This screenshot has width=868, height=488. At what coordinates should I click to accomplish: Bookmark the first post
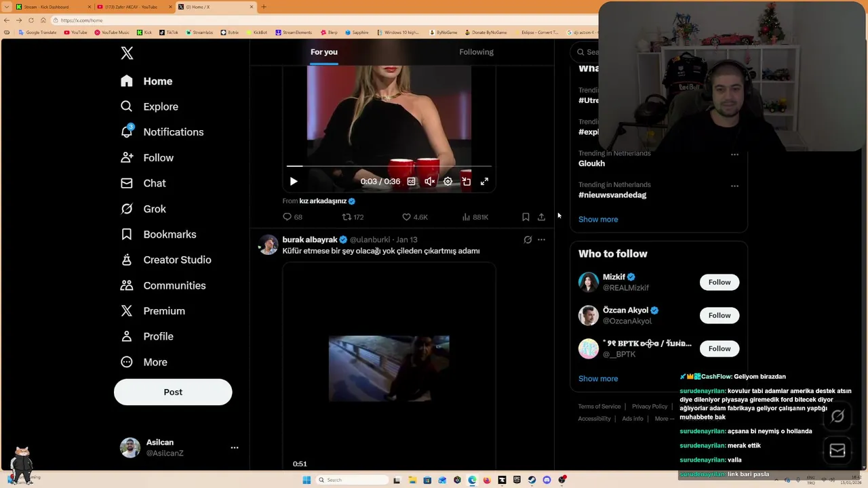click(526, 217)
